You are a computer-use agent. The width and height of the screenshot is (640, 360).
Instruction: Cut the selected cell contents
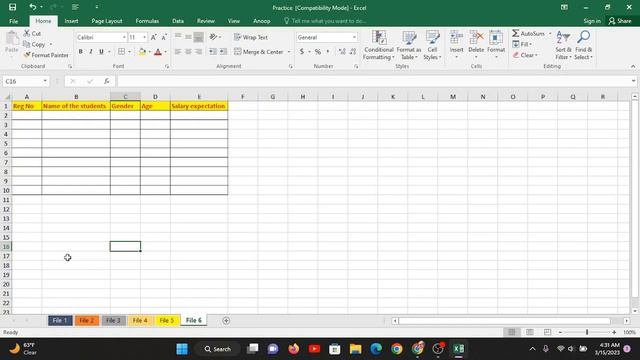coord(32,33)
